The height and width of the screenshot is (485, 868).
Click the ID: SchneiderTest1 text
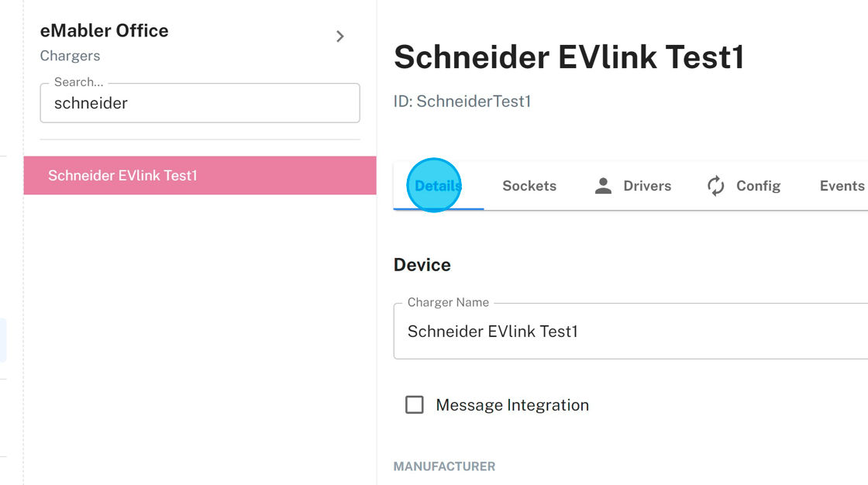click(462, 101)
